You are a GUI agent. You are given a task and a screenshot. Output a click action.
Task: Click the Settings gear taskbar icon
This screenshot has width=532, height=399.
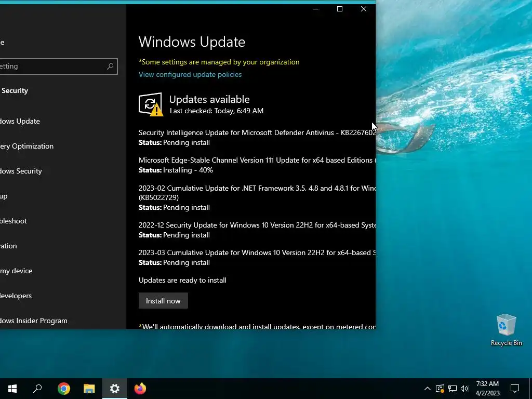[115, 389]
